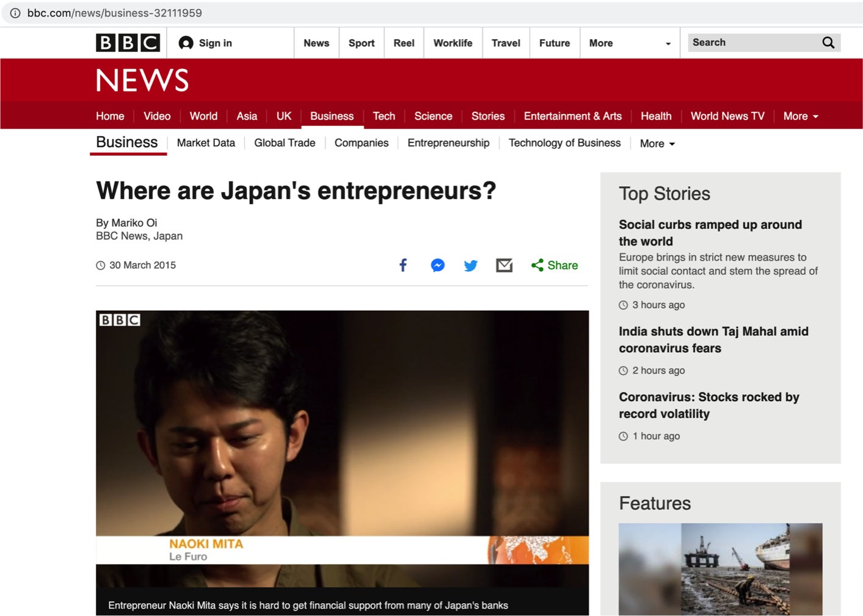Viewport: 863px width, 616px height.
Task: Open 'Social curbs ramped up' story
Action: 710,233
